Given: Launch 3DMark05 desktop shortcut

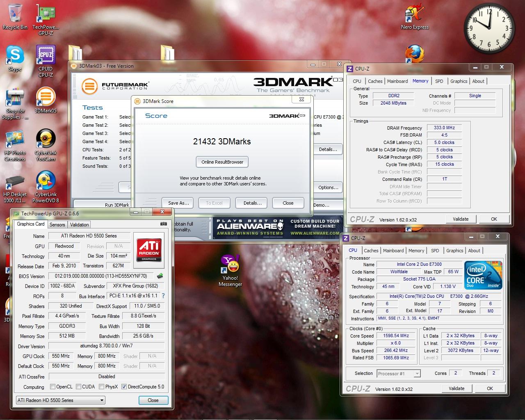Looking at the screenshot, I should (x=46, y=100).
